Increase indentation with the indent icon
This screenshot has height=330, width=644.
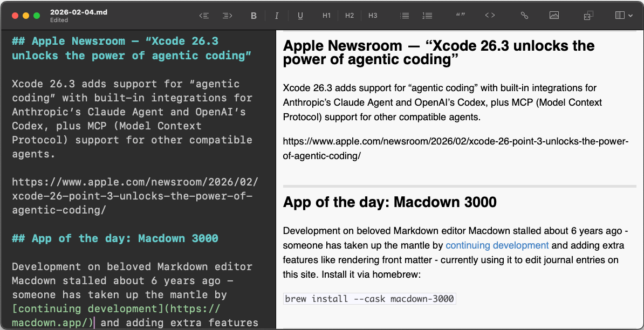(227, 16)
